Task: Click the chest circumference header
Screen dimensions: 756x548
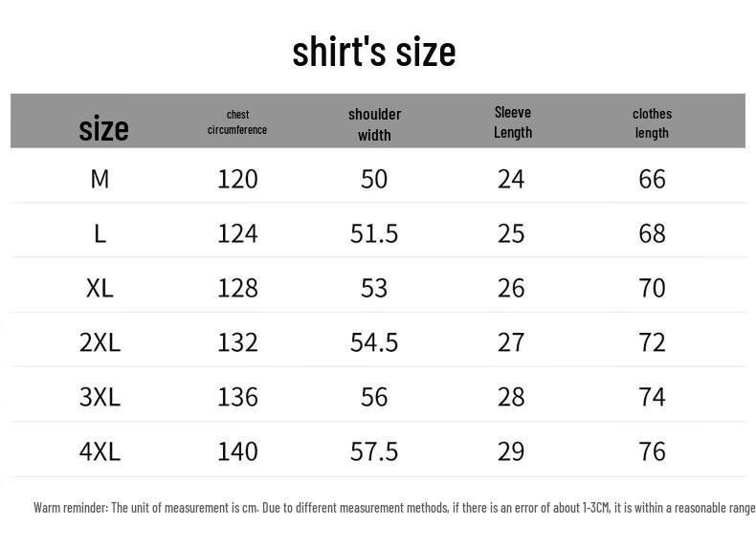Action: (x=237, y=122)
